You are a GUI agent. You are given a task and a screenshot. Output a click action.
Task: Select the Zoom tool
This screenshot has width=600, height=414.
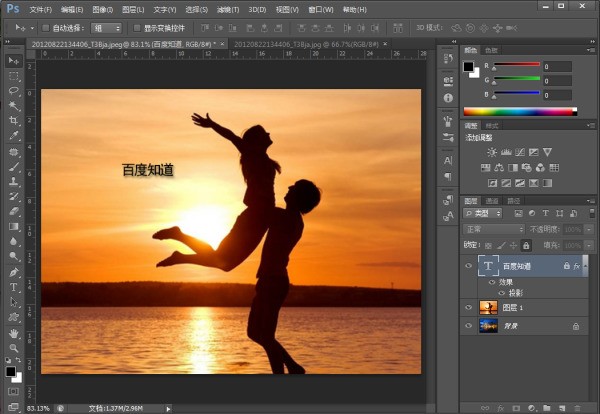click(x=14, y=348)
